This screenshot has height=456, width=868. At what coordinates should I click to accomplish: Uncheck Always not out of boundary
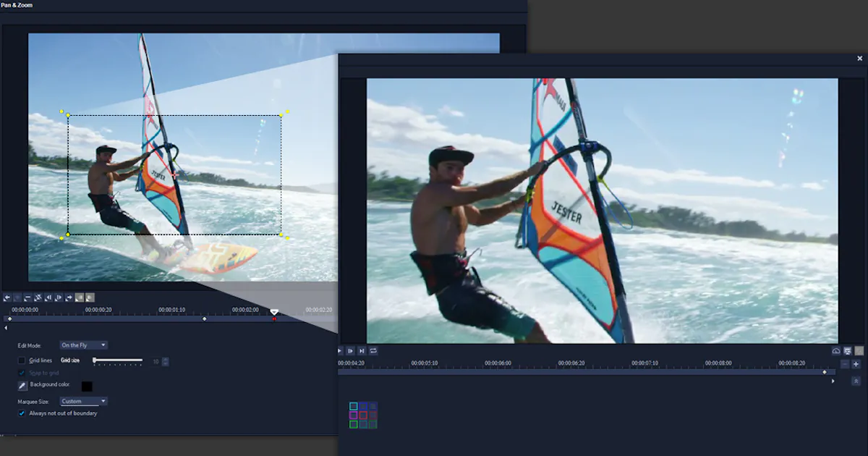[x=22, y=413]
